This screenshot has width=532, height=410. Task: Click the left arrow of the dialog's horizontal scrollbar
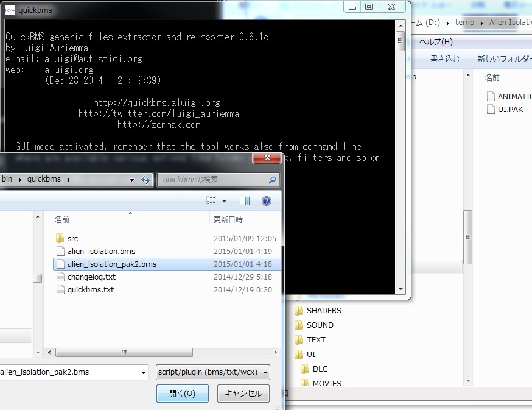49,352
